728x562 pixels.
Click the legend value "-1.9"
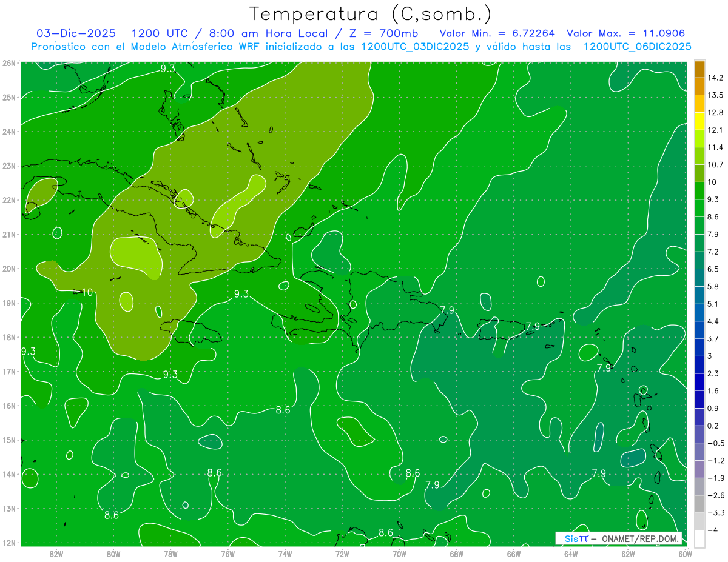715,477
